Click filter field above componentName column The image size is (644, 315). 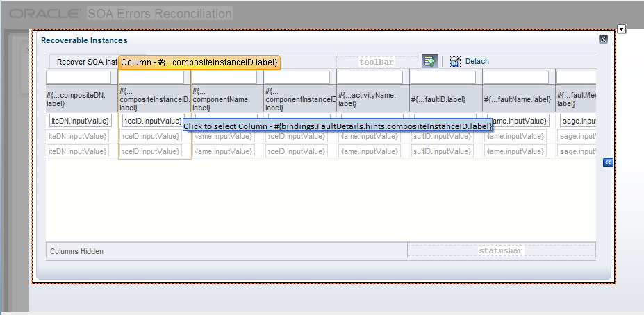224,77
